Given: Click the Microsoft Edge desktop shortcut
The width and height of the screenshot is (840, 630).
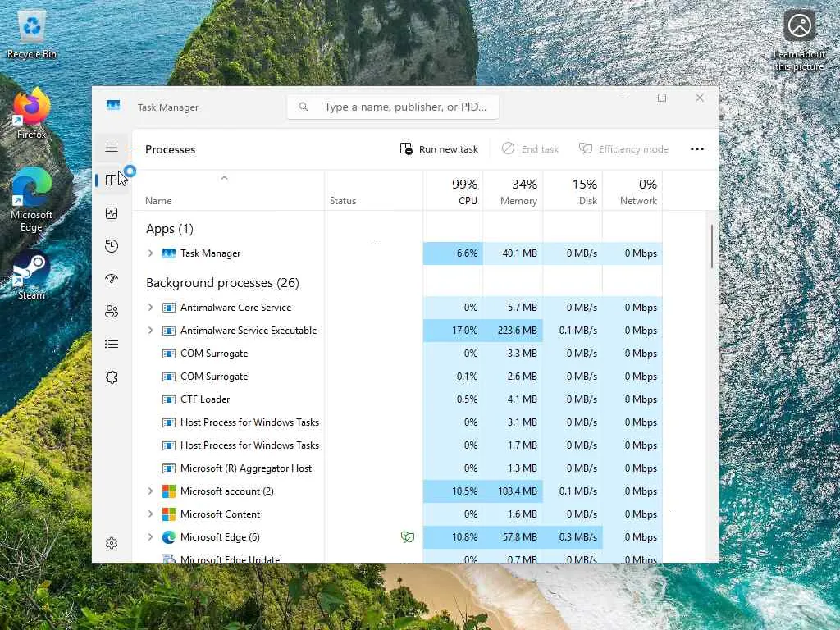Looking at the screenshot, I should [32, 200].
